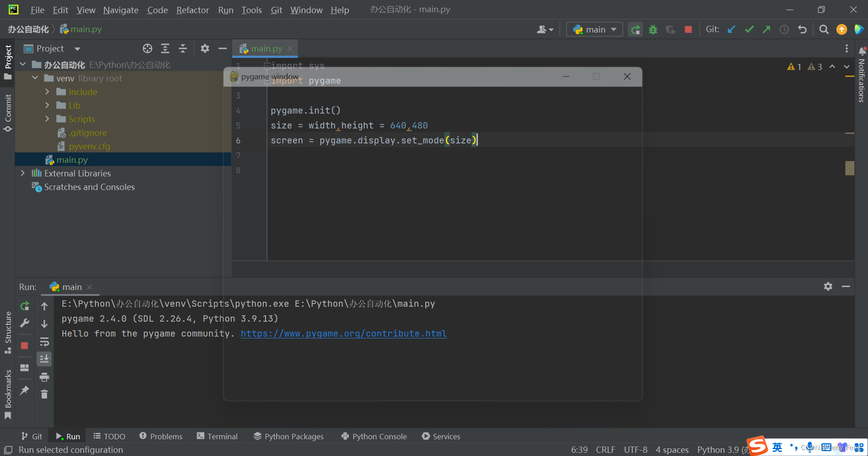Open the Terminal tool window tab
The height and width of the screenshot is (456, 868).
[217, 436]
